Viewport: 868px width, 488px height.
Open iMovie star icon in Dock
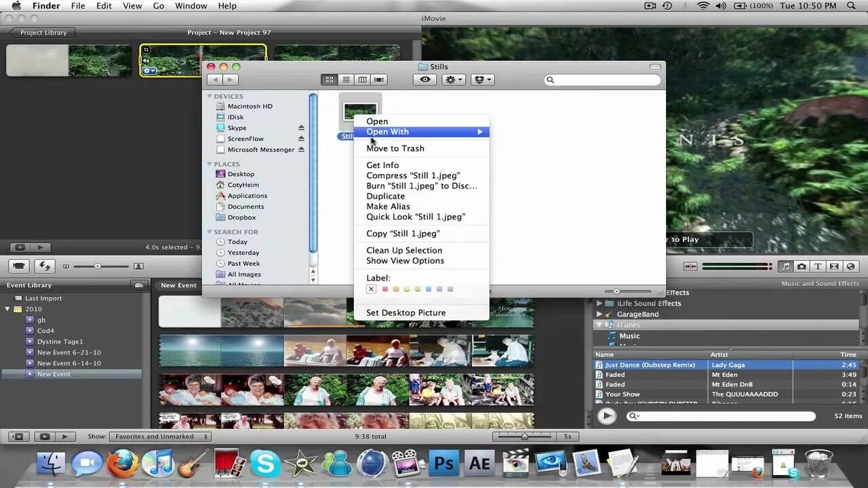[301, 464]
